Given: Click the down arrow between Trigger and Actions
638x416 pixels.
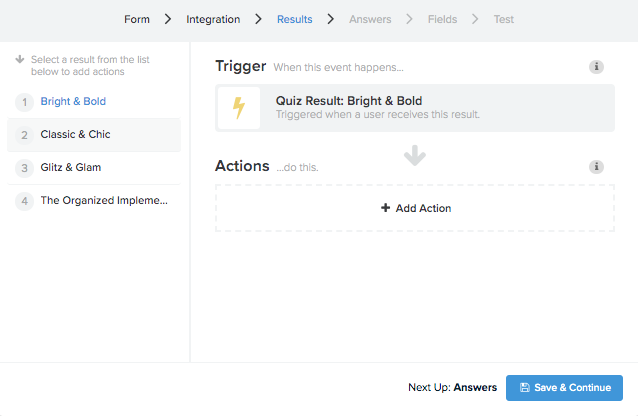Looking at the screenshot, I should (415, 155).
